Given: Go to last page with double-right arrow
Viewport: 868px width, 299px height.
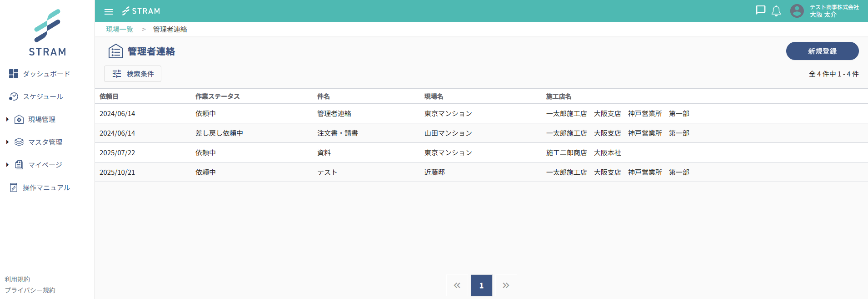Looking at the screenshot, I should pyautogui.click(x=506, y=285).
